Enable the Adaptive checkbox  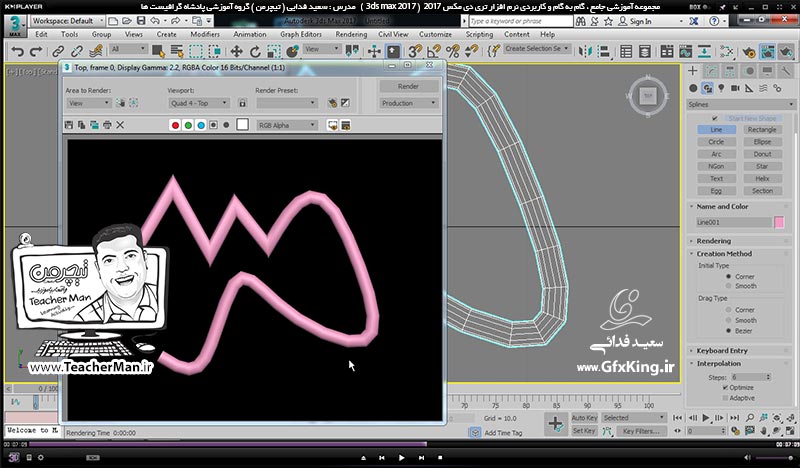pyautogui.click(x=726, y=398)
